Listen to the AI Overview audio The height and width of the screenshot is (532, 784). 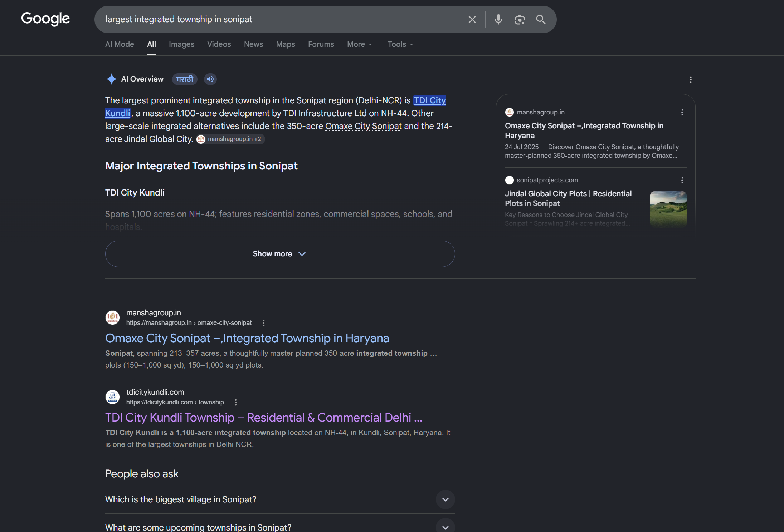click(x=210, y=79)
